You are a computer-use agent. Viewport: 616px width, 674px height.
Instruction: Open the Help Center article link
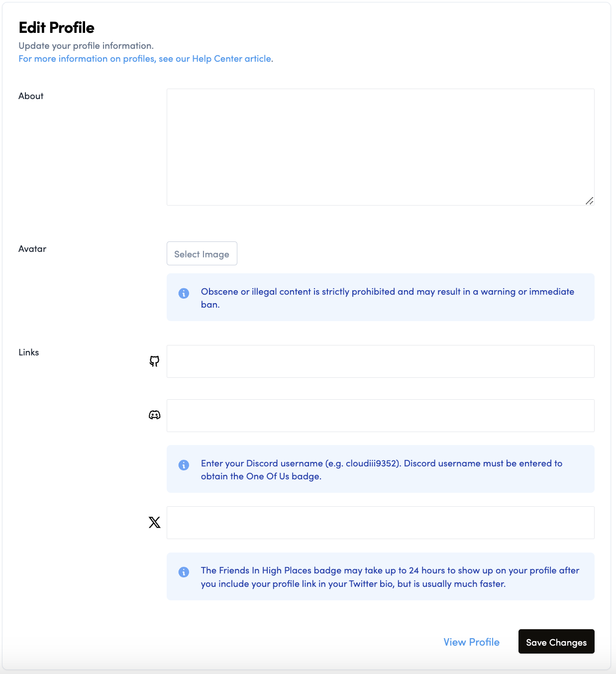click(x=146, y=59)
